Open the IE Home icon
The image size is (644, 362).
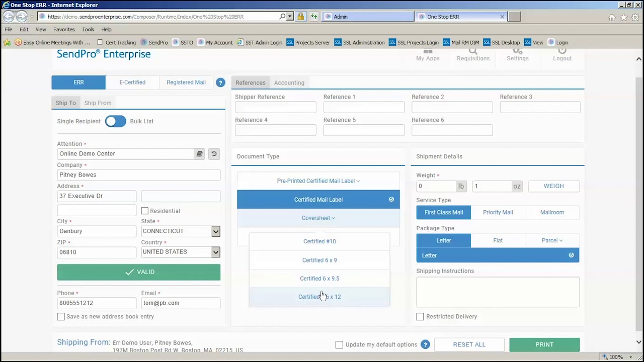(612, 17)
